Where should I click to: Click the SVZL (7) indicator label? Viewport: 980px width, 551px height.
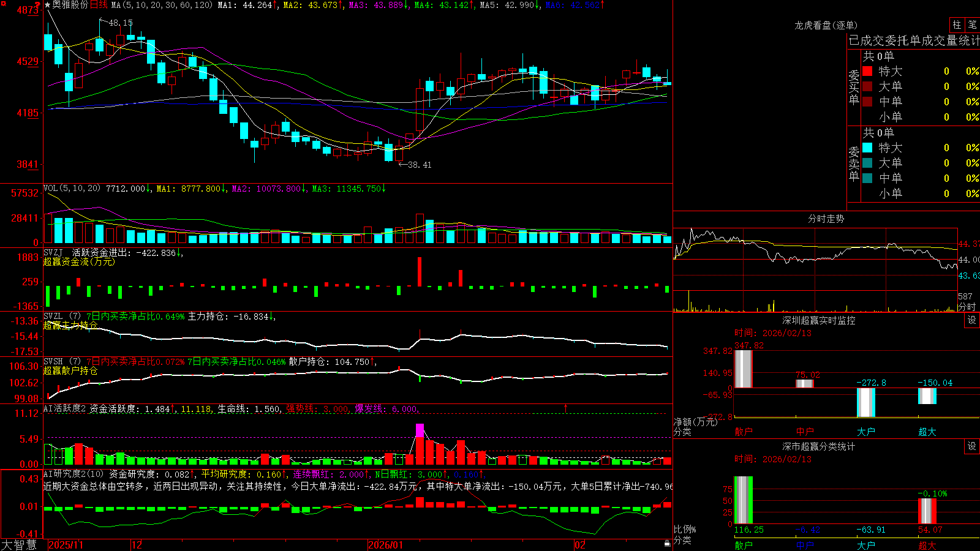point(62,317)
